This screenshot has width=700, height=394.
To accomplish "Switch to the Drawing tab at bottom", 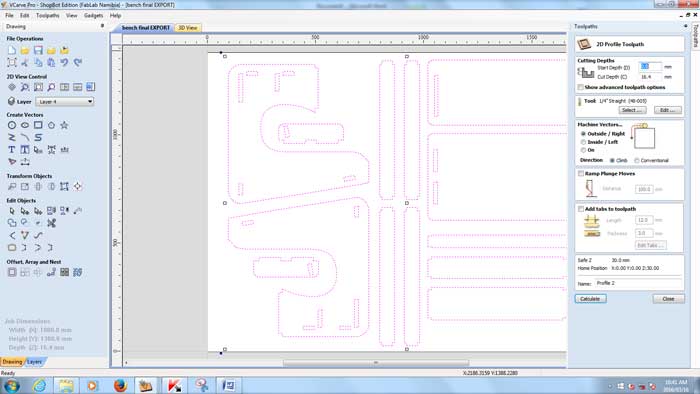I will (x=12, y=362).
